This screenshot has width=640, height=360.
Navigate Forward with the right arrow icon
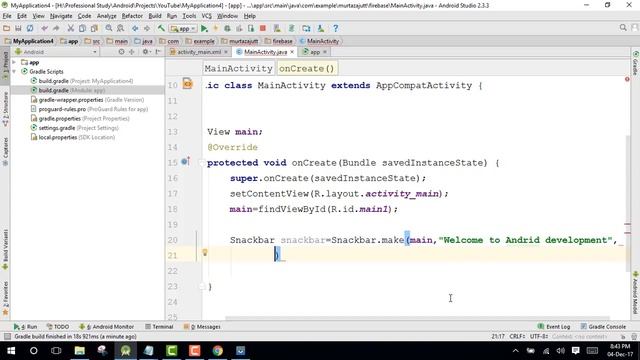(x=147, y=28)
